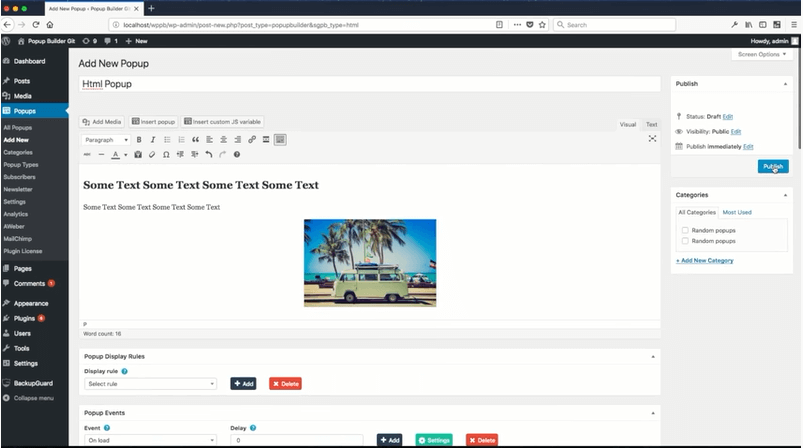Open the On load event dropdown

click(151, 440)
